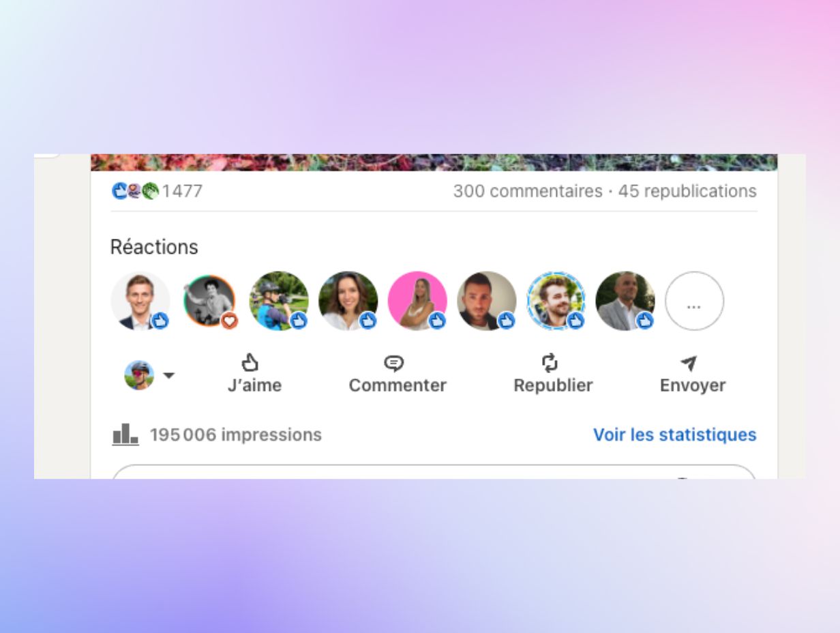Select the black-and-white avatar with heart reaction

click(x=209, y=301)
